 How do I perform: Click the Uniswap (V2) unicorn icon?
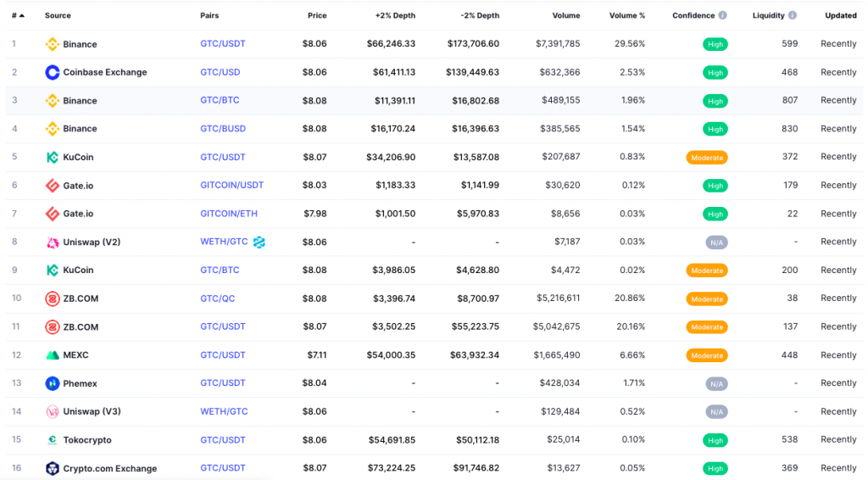52,242
